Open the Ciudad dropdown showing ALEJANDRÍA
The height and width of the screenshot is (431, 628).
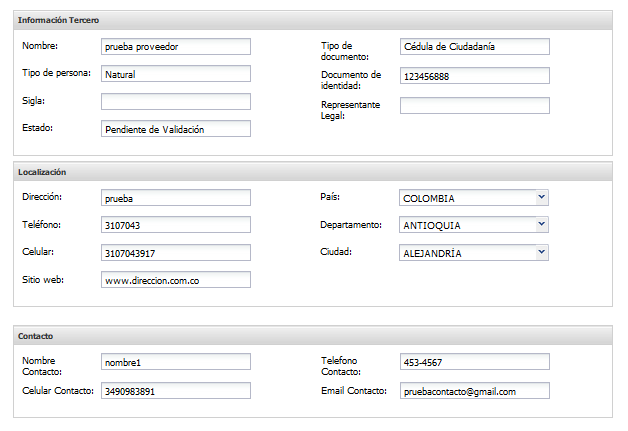point(474,253)
